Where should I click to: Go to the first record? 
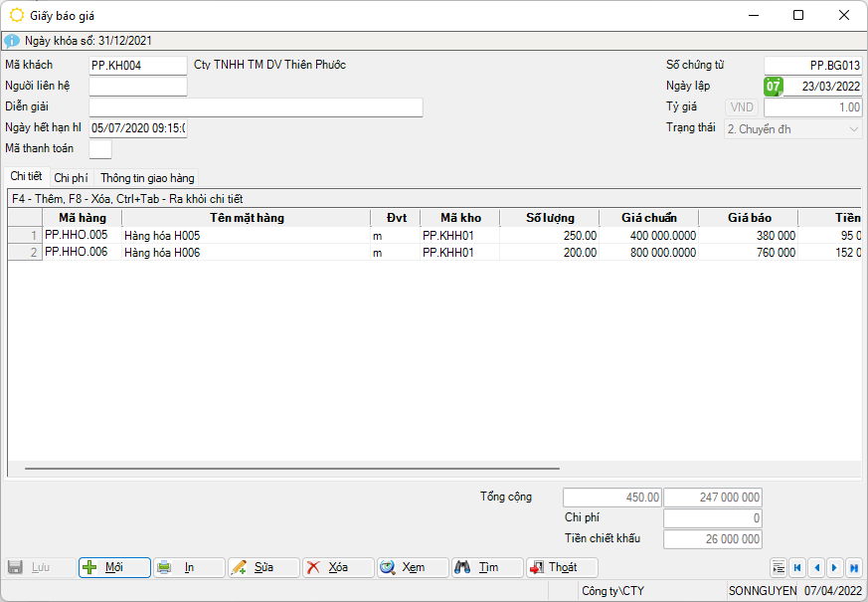point(797,567)
